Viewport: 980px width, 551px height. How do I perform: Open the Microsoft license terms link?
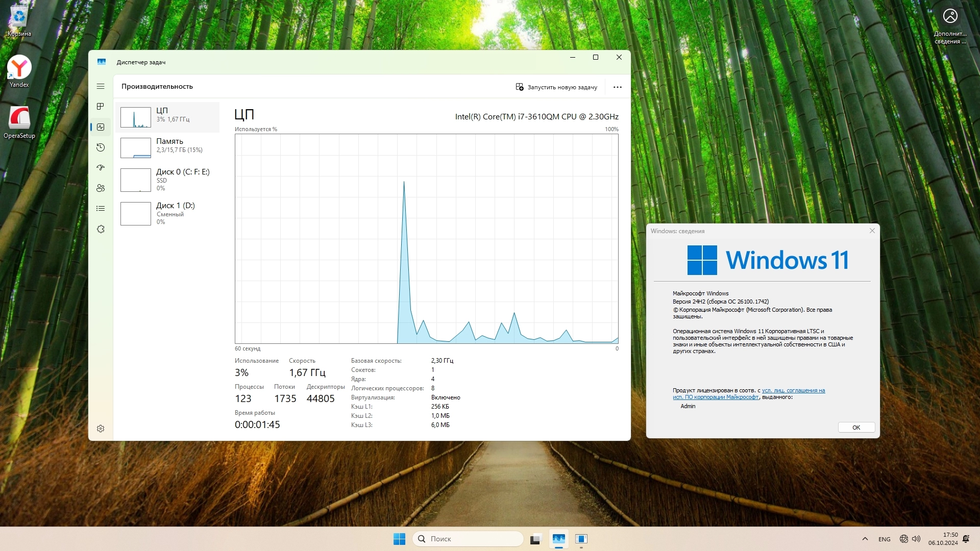[x=793, y=391]
